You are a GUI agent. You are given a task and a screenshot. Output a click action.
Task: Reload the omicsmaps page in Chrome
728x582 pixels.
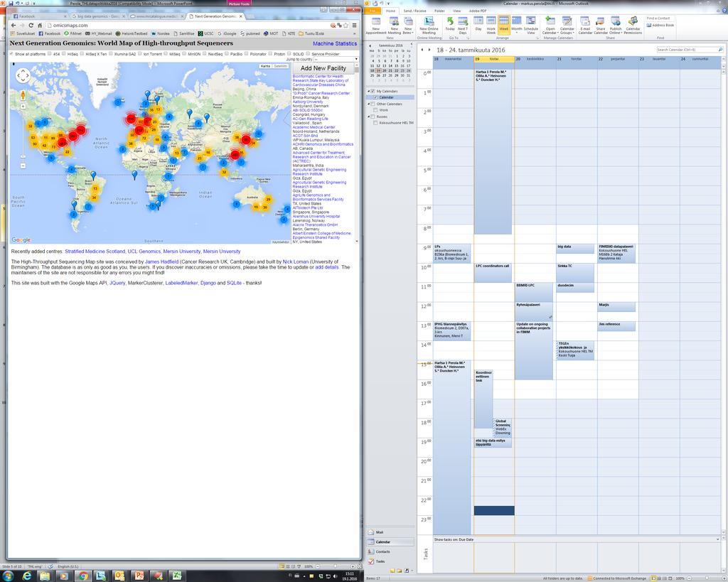click(x=31, y=25)
